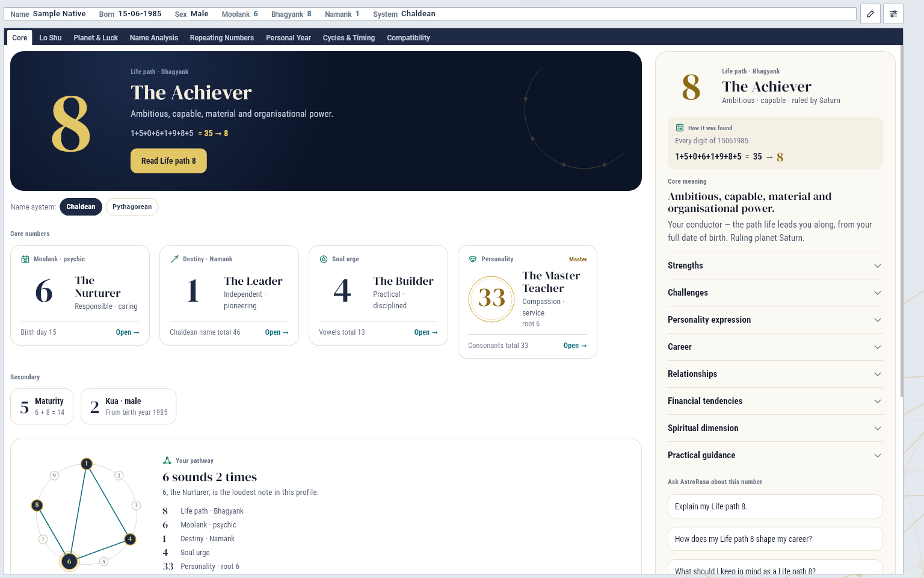
Task: Switch to the Core tab
Action: [x=20, y=37]
